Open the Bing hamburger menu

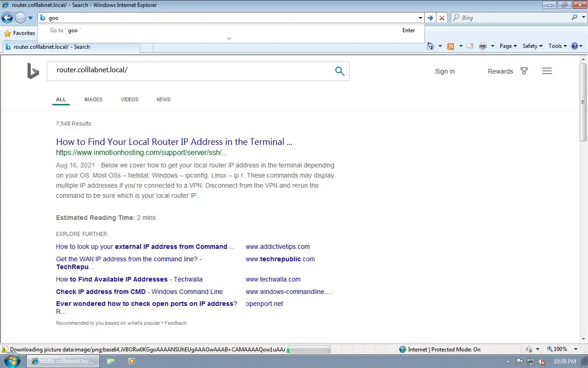(547, 71)
